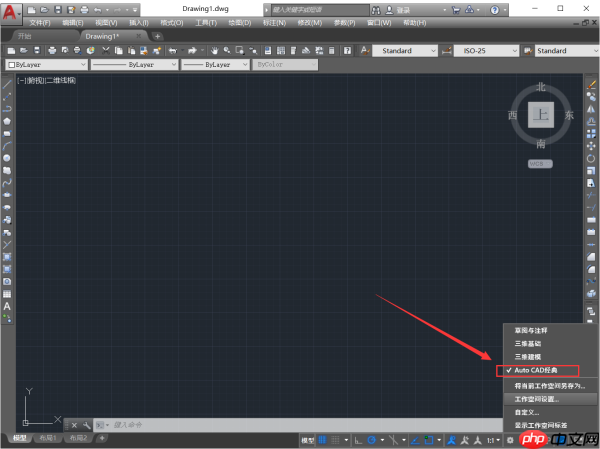Click the 登录 sign-in button
The width and height of the screenshot is (600, 449).
coord(398,10)
